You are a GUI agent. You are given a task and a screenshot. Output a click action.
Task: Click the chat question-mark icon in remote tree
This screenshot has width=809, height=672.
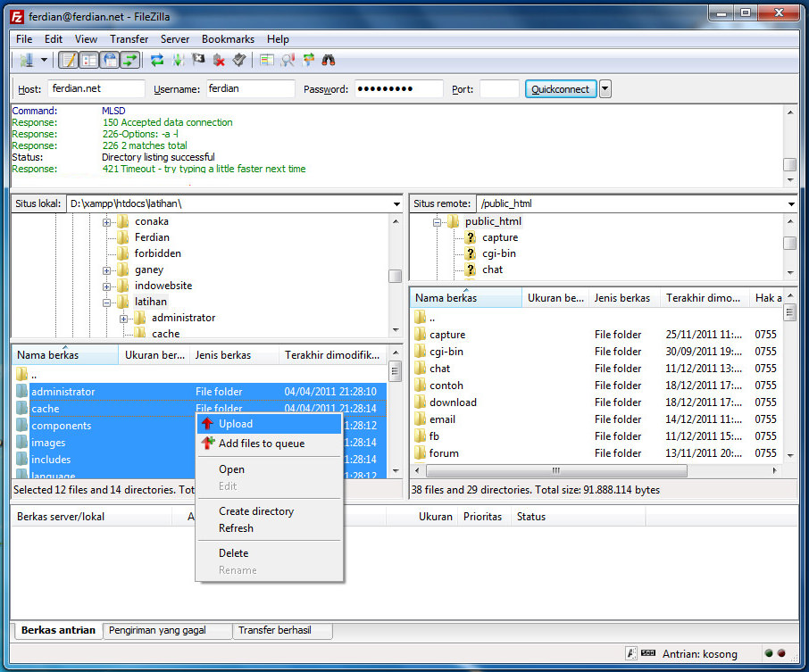470,270
